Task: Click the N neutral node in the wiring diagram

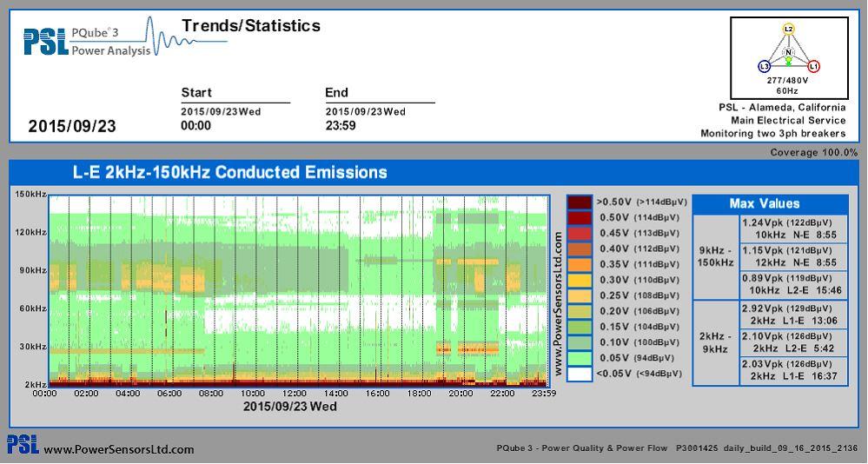Action: 789,53
